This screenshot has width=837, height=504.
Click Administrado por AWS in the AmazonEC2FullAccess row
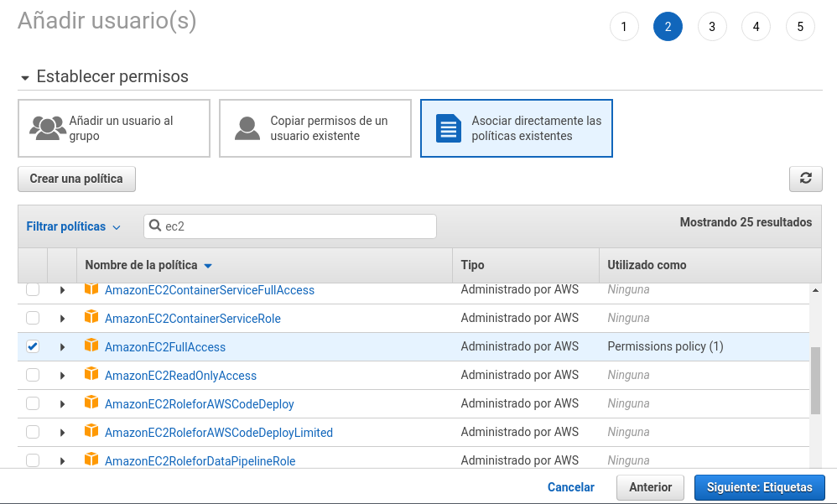tap(519, 346)
